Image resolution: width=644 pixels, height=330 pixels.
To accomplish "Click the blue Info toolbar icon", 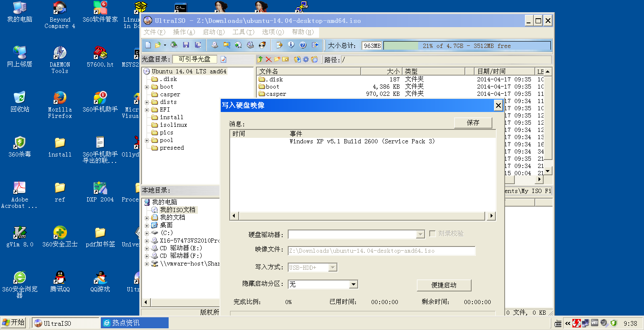I will click(291, 45).
